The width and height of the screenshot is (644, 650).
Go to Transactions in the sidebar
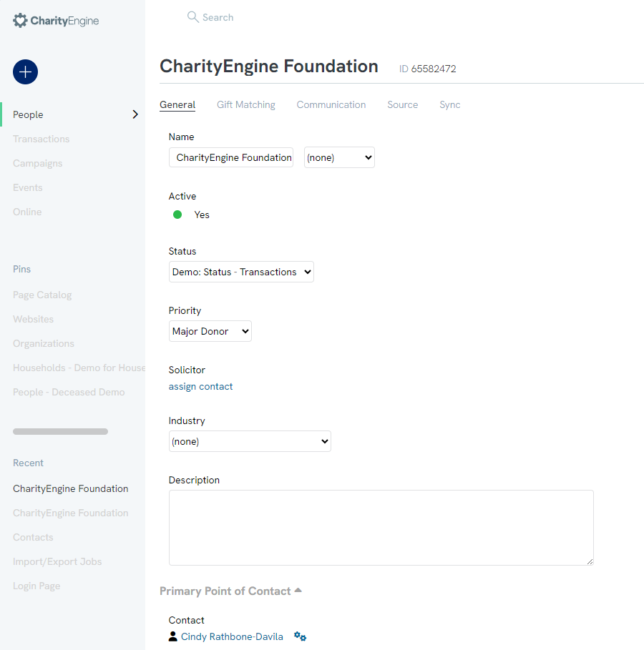click(x=41, y=139)
